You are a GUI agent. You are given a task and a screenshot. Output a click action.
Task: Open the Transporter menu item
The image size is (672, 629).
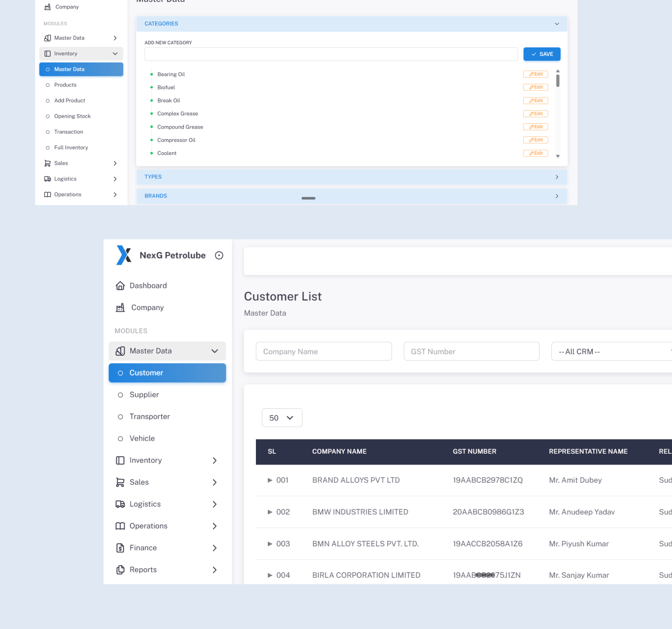[x=150, y=416]
